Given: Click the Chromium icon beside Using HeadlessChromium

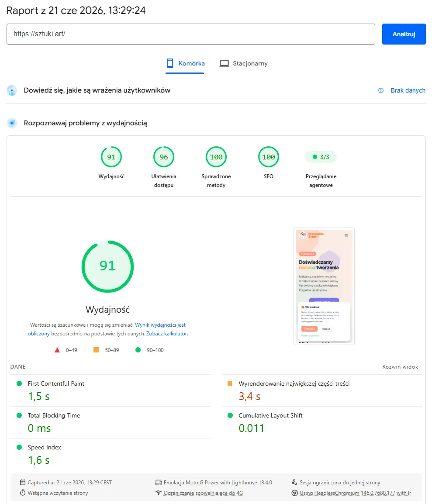Looking at the screenshot, I should click(x=294, y=493).
